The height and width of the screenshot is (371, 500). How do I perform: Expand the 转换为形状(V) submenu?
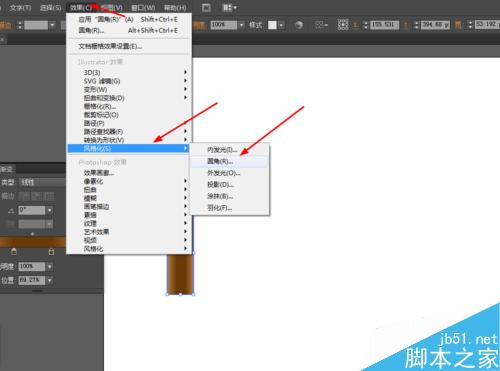[x=129, y=140]
